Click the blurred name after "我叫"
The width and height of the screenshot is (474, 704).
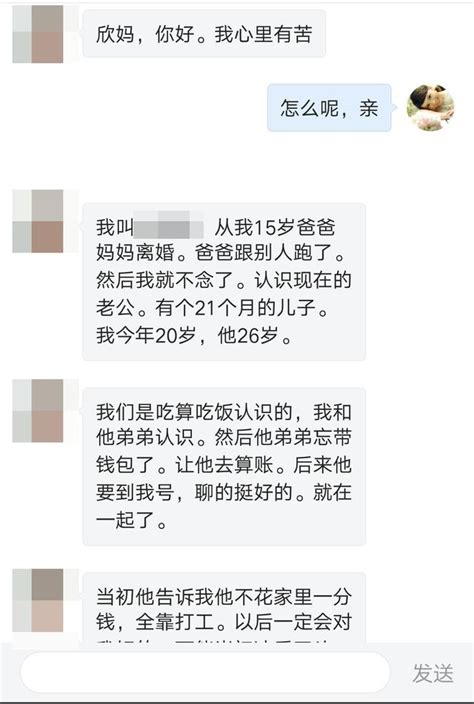pyautogui.click(x=169, y=224)
